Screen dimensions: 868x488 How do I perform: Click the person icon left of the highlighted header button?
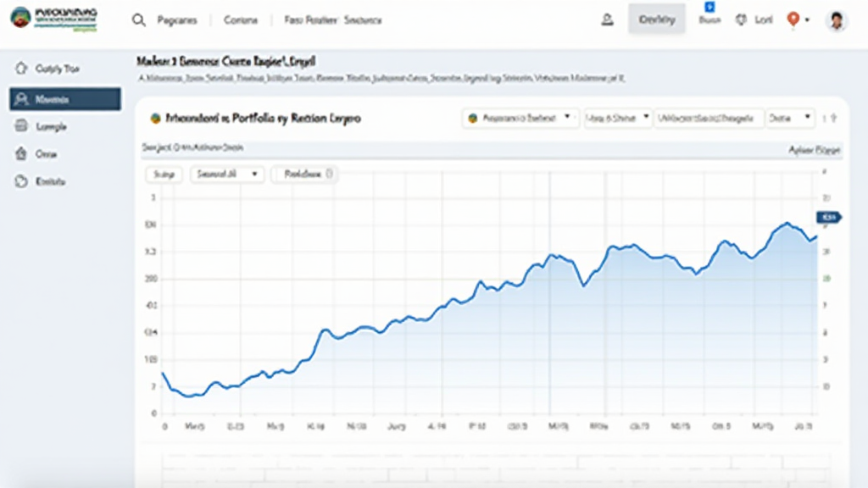pyautogui.click(x=607, y=20)
